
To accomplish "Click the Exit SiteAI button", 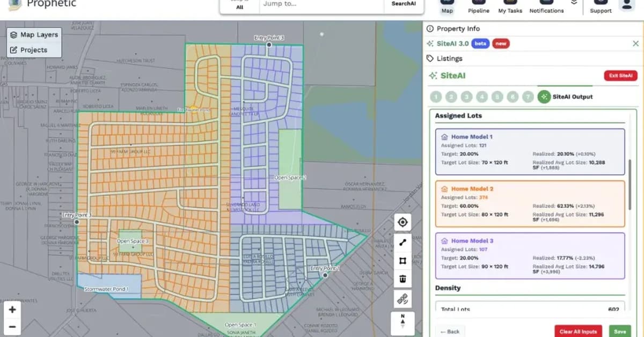I will point(621,76).
